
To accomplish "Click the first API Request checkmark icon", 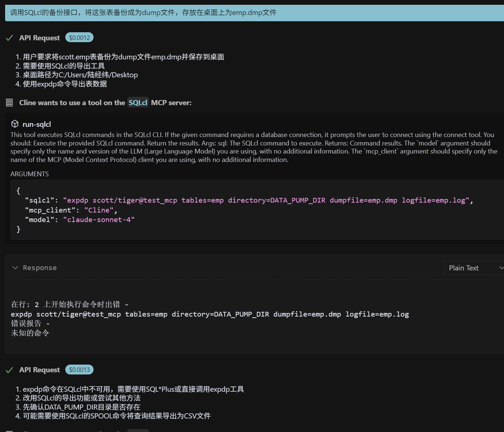I will point(10,38).
